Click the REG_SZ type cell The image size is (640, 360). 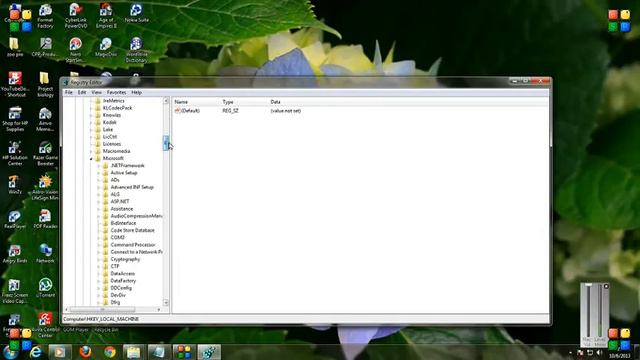click(230, 111)
